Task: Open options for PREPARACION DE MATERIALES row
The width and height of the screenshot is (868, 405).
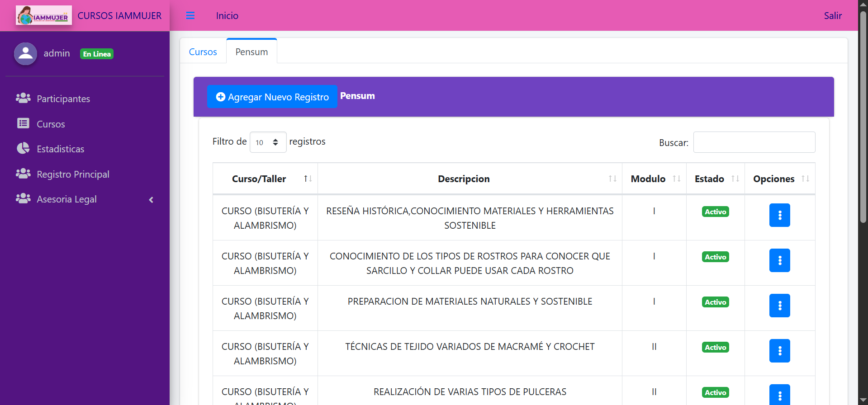Action: (779, 306)
